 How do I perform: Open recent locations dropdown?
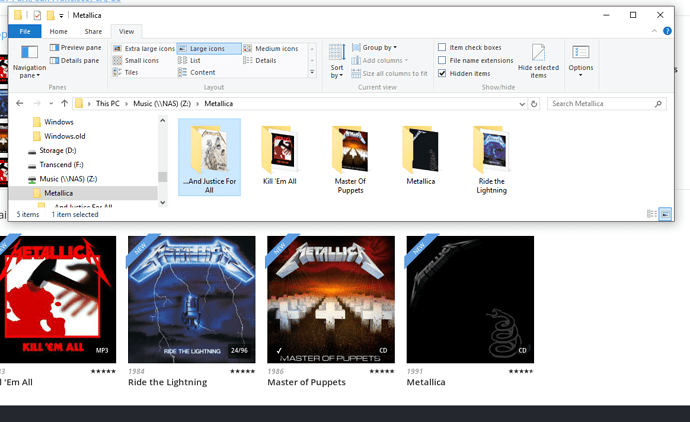pyautogui.click(x=51, y=103)
